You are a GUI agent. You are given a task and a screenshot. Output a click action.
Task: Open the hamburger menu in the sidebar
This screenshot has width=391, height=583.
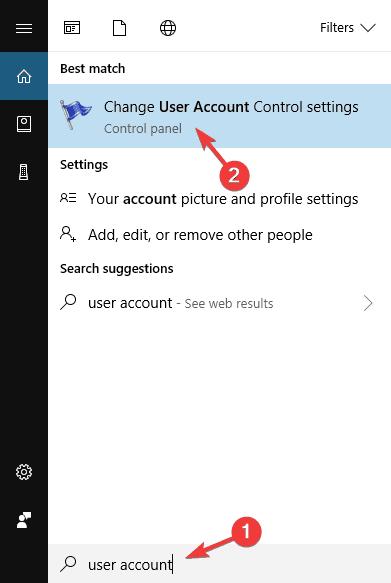[x=24, y=28]
